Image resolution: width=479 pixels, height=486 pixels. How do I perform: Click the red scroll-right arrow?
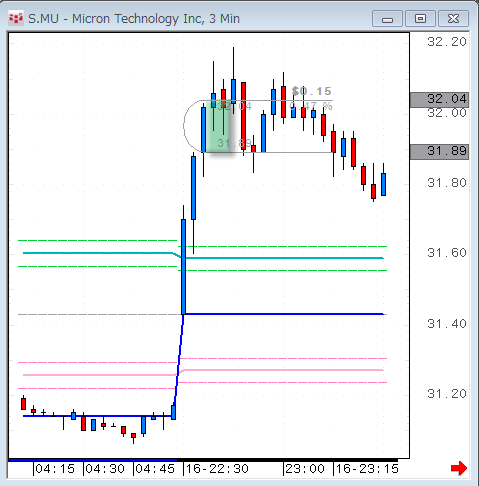[x=459, y=468]
